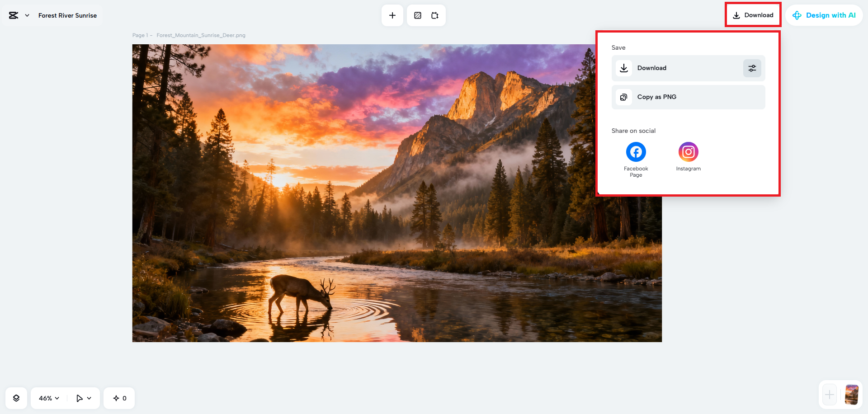This screenshot has height=414, width=868.
Task: Click the add page plus near the thumbnail
Action: [830, 394]
